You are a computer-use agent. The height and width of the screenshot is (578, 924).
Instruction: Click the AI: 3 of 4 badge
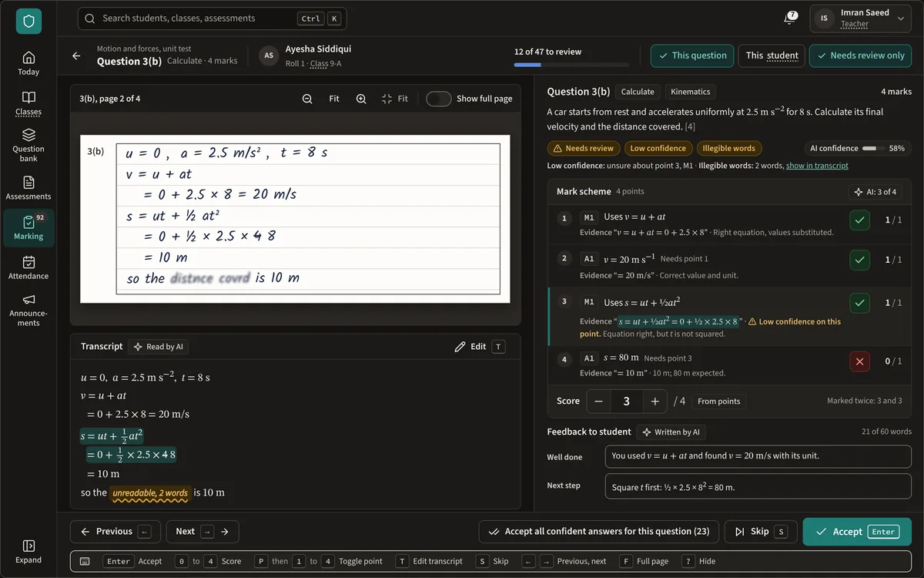click(x=876, y=191)
